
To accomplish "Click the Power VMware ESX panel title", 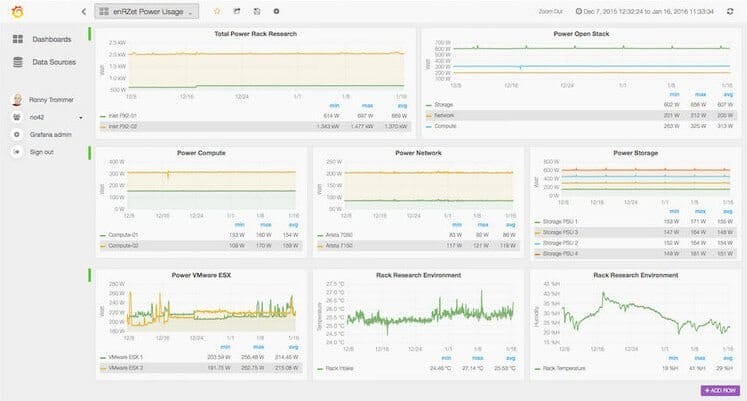I will click(x=201, y=275).
